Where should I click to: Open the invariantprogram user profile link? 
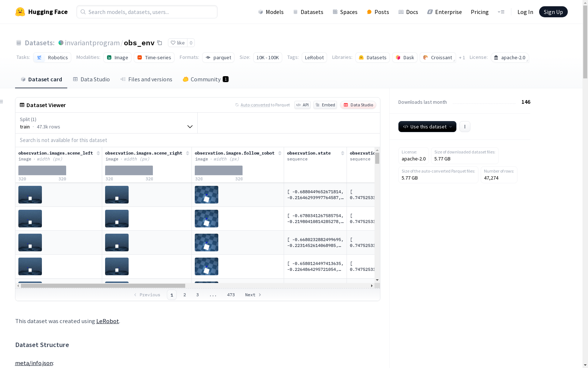point(92,43)
